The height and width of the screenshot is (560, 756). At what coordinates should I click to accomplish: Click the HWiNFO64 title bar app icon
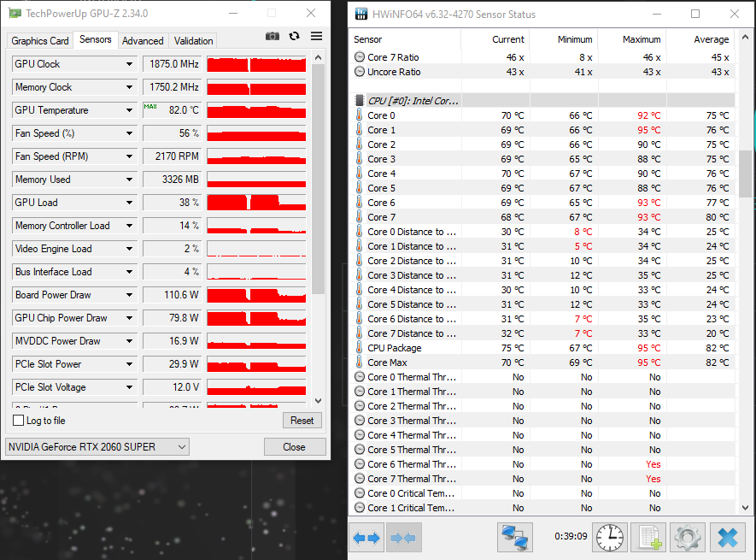click(361, 14)
